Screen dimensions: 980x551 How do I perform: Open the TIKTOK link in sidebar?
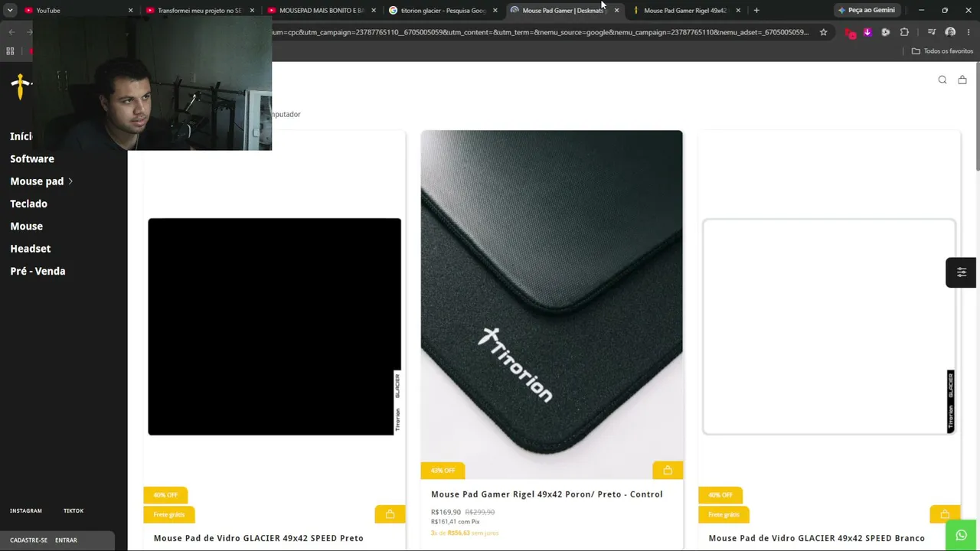click(x=73, y=510)
